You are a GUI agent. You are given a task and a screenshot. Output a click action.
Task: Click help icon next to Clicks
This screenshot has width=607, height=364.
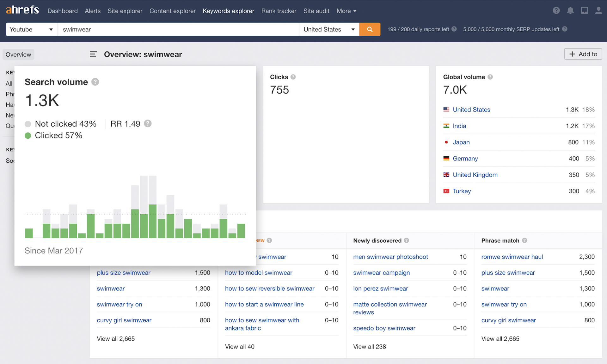(293, 77)
